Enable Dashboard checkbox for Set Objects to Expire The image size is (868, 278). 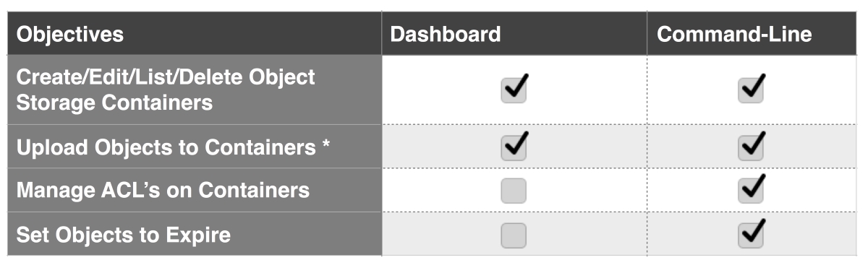coord(514,235)
